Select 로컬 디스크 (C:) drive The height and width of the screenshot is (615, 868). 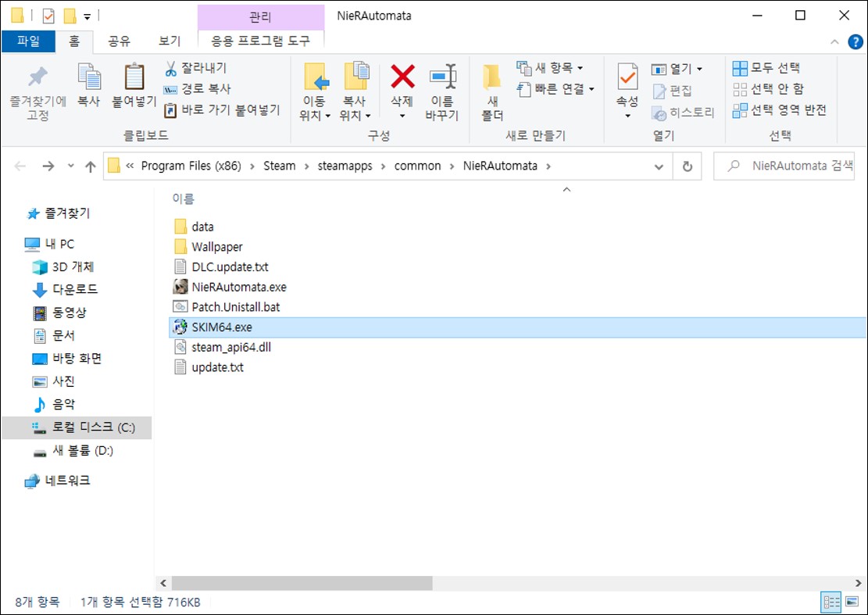click(77, 427)
